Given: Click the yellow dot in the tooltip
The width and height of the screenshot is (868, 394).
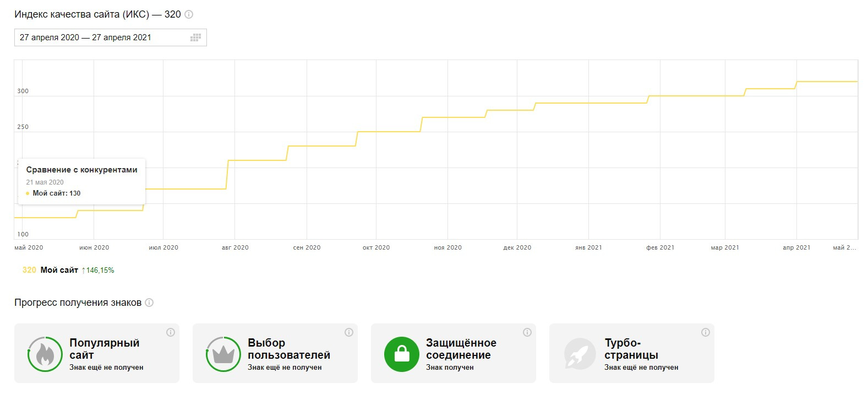Looking at the screenshot, I should coord(28,193).
